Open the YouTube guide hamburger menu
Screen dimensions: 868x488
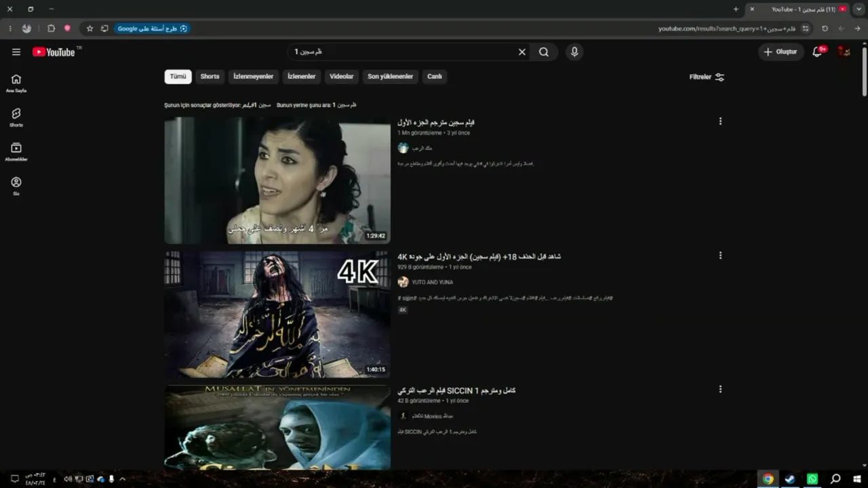16,52
